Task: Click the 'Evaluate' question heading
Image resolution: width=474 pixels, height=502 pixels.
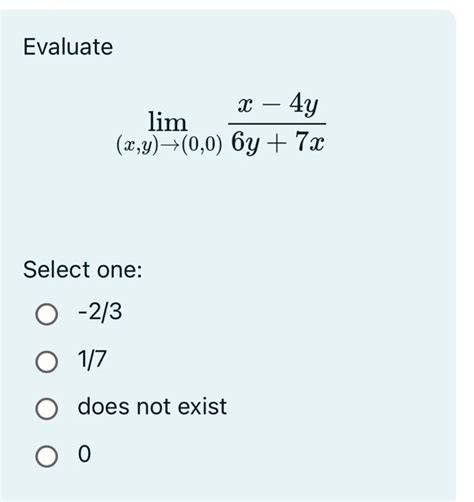Action: (68, 47)
